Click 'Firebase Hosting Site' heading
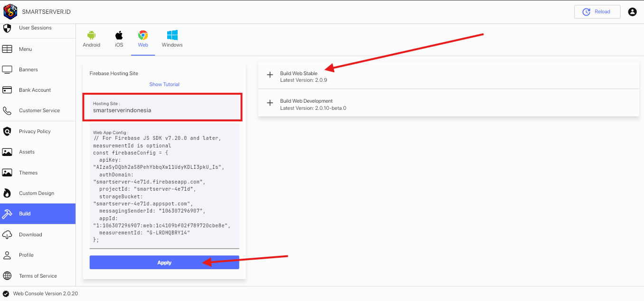Viewport: 644px width, 301px height. coord(114,74)
